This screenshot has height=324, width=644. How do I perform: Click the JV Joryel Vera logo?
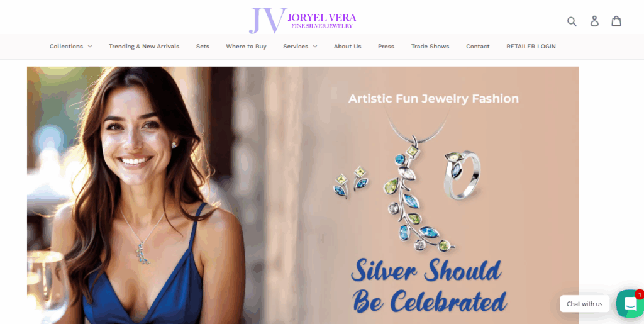[x=303, y=20]
